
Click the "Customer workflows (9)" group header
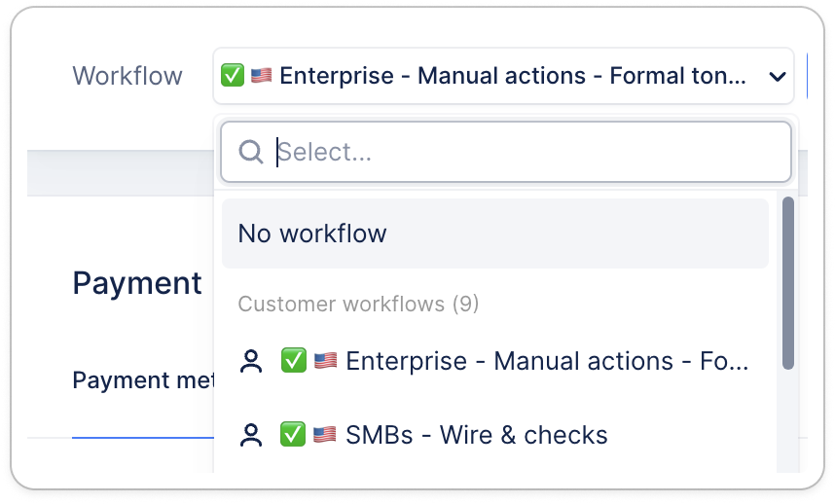[358, 305]
